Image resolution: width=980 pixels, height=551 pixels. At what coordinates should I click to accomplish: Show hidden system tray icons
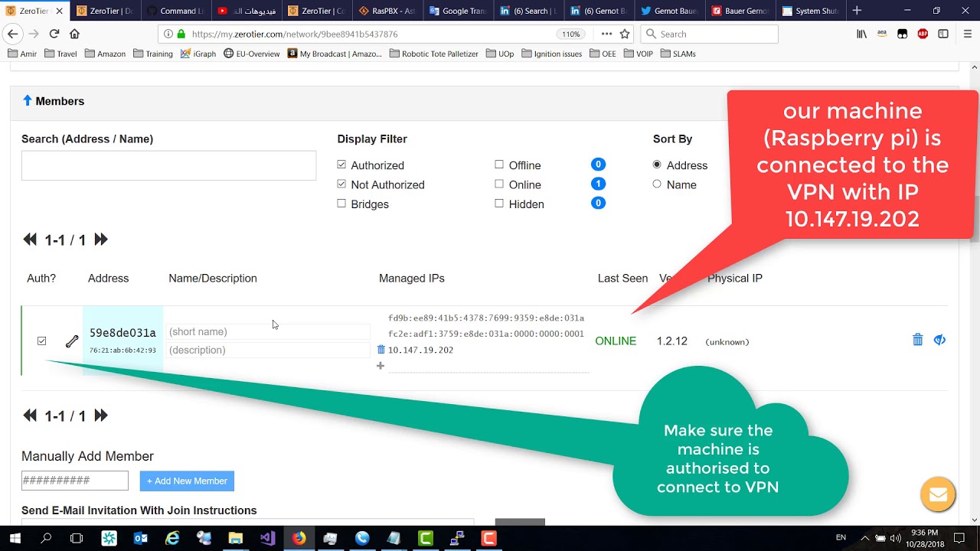(864, 538)
